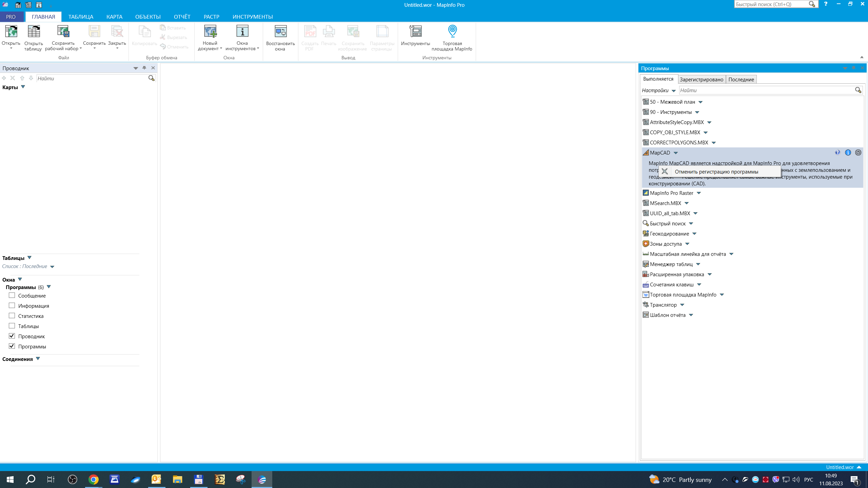Collapse the Таблицы section in Explorer

click(x=29, y=258)
